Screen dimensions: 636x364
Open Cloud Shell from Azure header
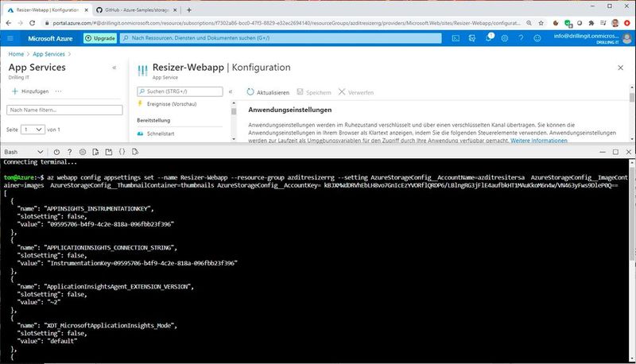(x=456, y=38)
